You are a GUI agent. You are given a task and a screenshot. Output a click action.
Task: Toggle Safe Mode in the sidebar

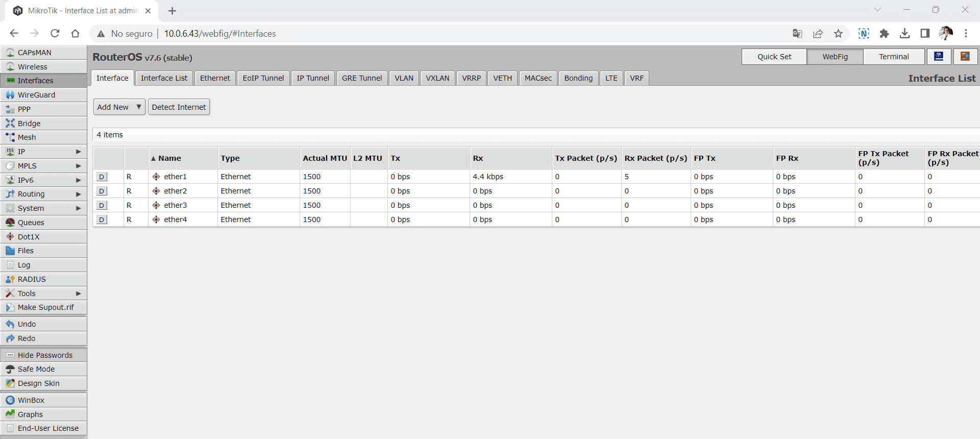[43, 369]
